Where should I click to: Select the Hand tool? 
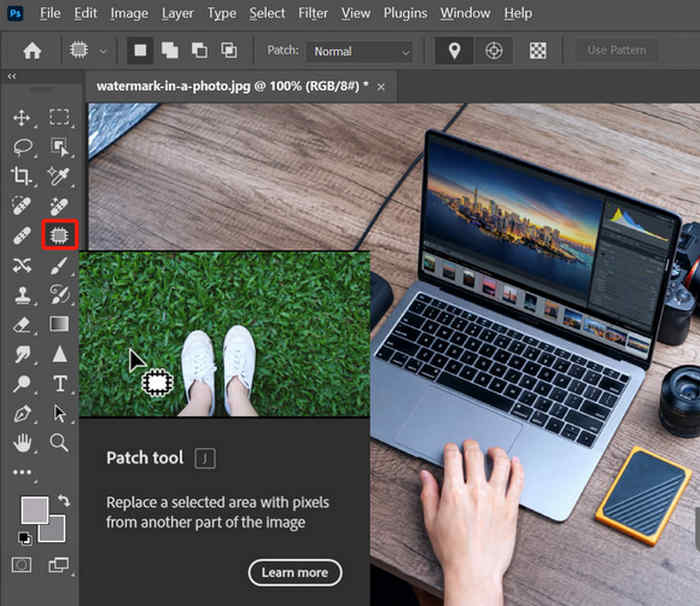click(22, 443)
